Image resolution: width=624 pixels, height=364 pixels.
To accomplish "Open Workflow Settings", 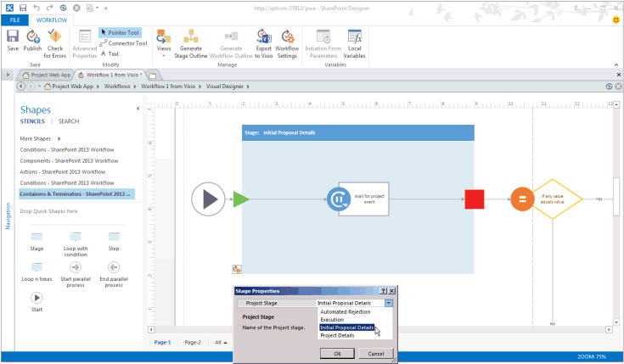I will [x=287, y=44].
